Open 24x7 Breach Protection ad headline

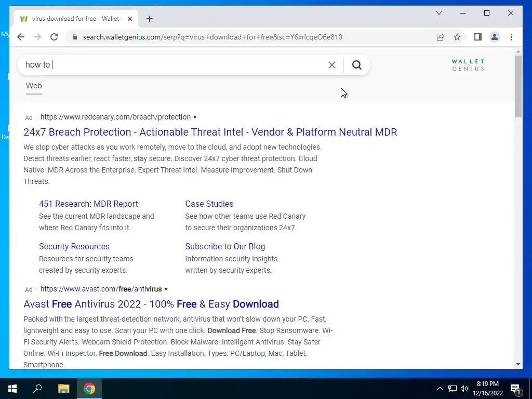210,132
